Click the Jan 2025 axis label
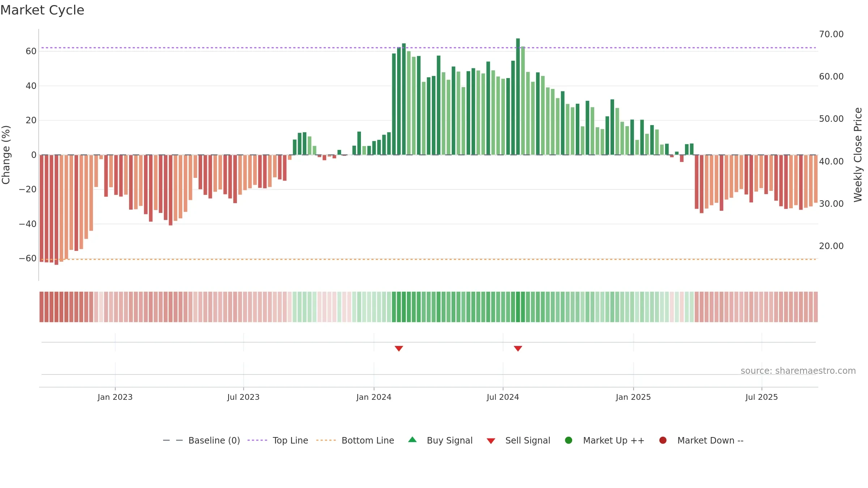 coord(633,397)
